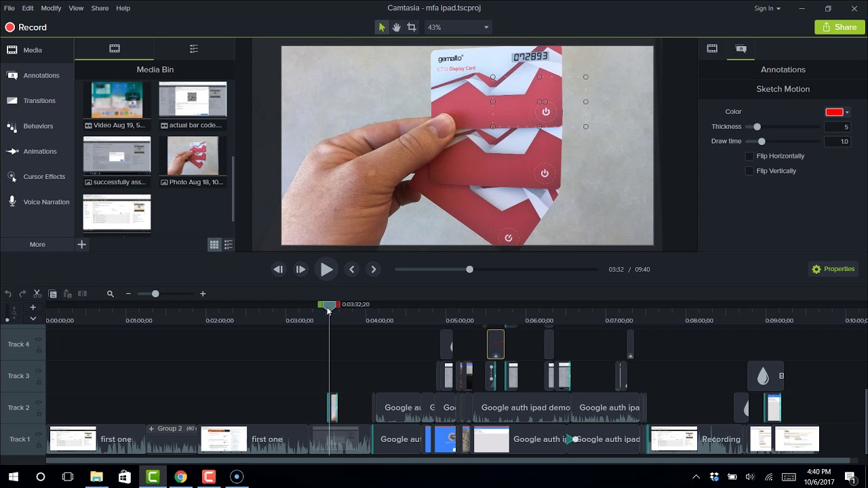Split clip at the playhead
868x488 pixels.
click(x=82, y=293)
